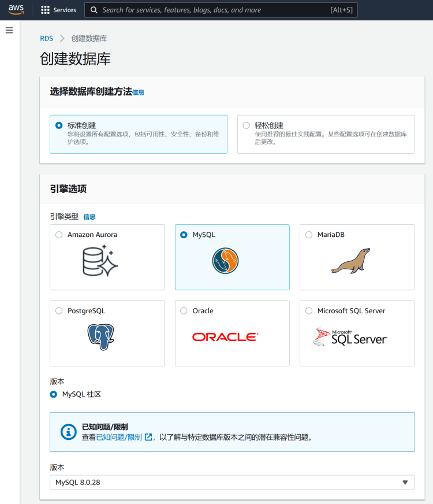Select the 轻松创建 radio option
The height and width of the screenshot is (504, 433).
[x=247, y=125]
